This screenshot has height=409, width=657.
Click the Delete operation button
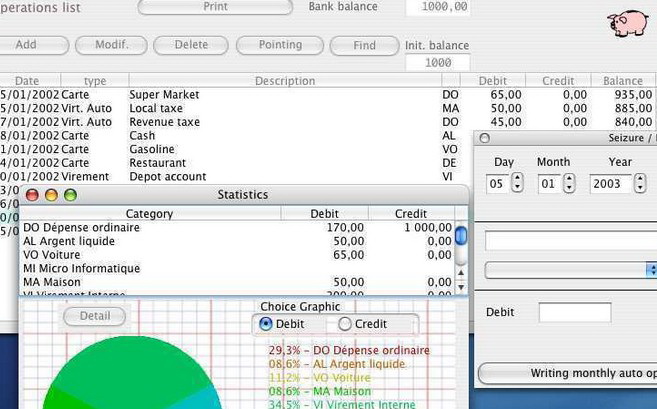[191, 45]
